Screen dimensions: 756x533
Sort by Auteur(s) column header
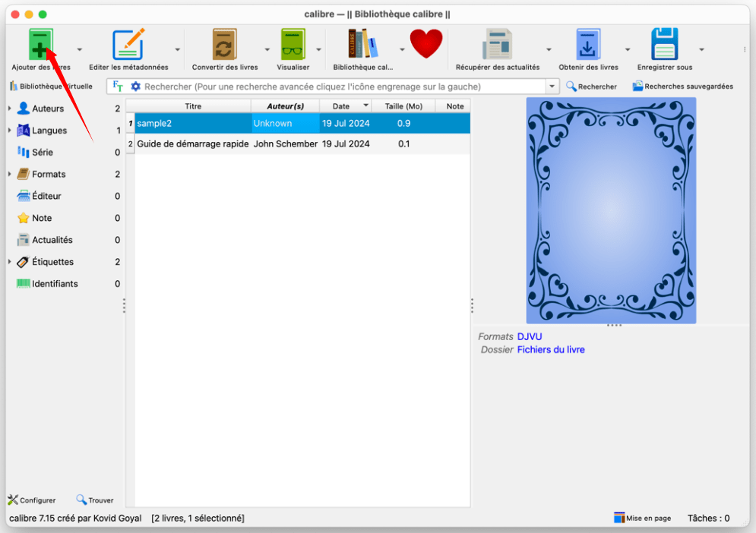pyautogui.click(x=286, y=106)
